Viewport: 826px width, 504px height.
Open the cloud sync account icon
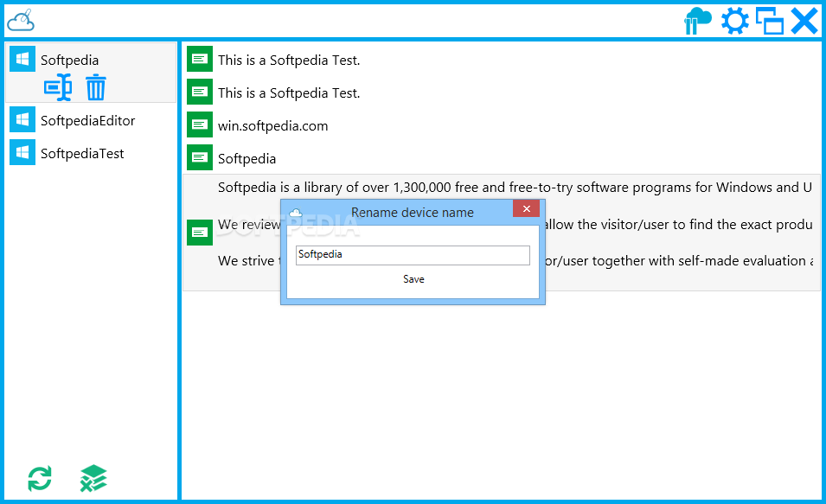click(x=697, y=21)
